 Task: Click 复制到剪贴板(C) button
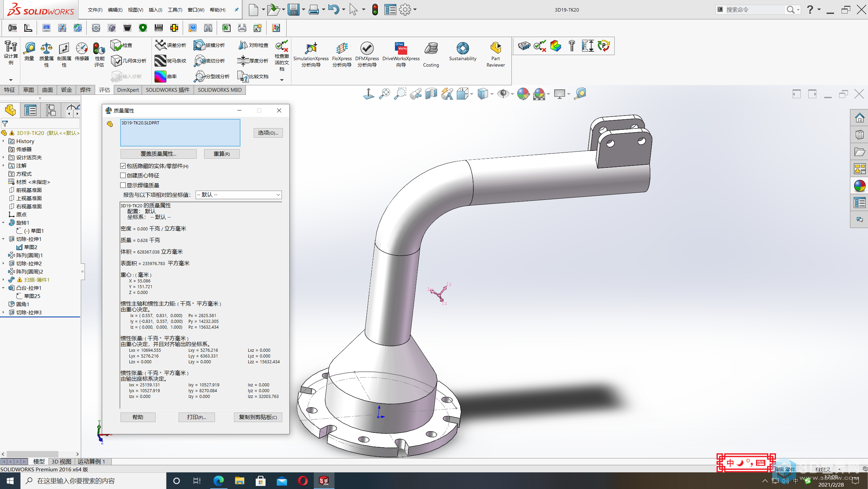click(258, 417)
